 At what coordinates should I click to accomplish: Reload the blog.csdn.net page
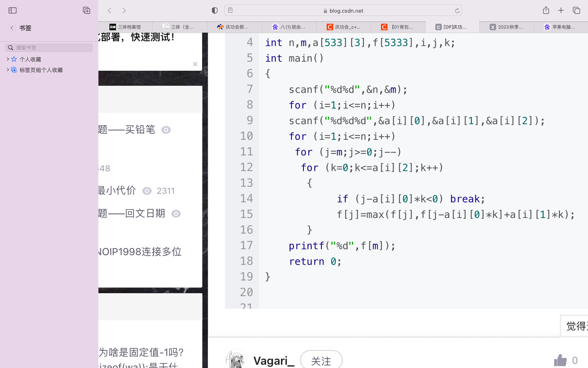click(457, 11)
